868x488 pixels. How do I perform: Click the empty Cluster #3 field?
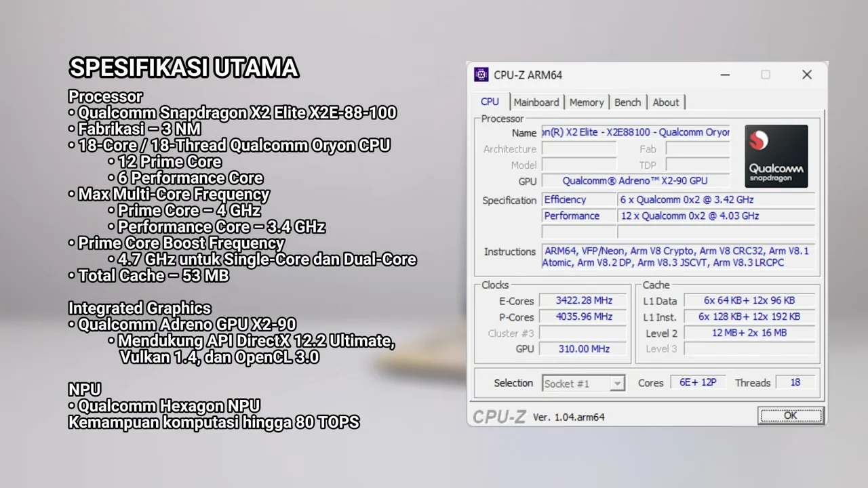coord(583,333)
